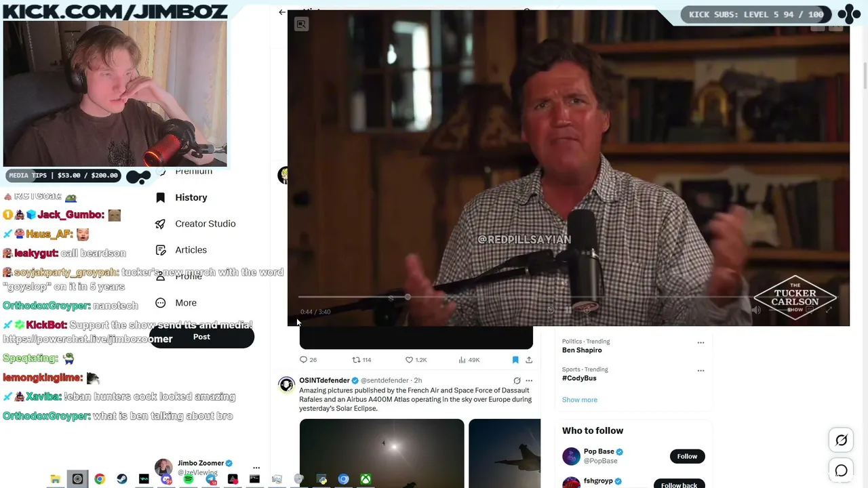The width and height of the screenshot is (868, 488).
Task: Repost the post with 114 reposts
Action: (x=361, y=360)
